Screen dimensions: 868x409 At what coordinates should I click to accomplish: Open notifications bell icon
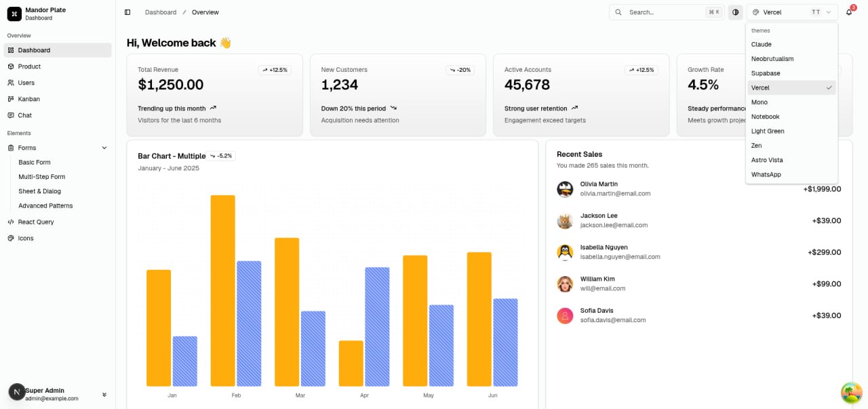849,12
